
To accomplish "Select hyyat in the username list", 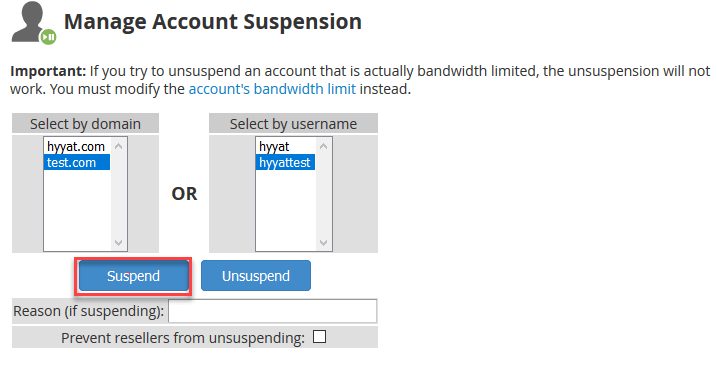I will 285,146.
